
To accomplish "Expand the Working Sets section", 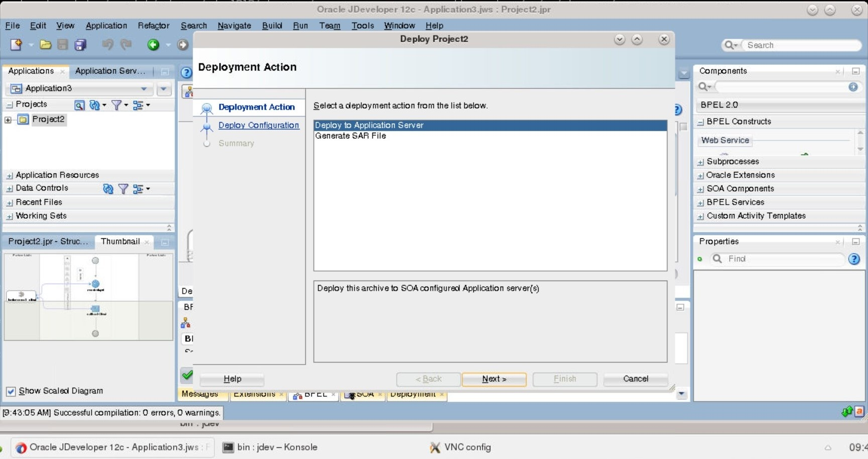I will [x=9, y=216].
